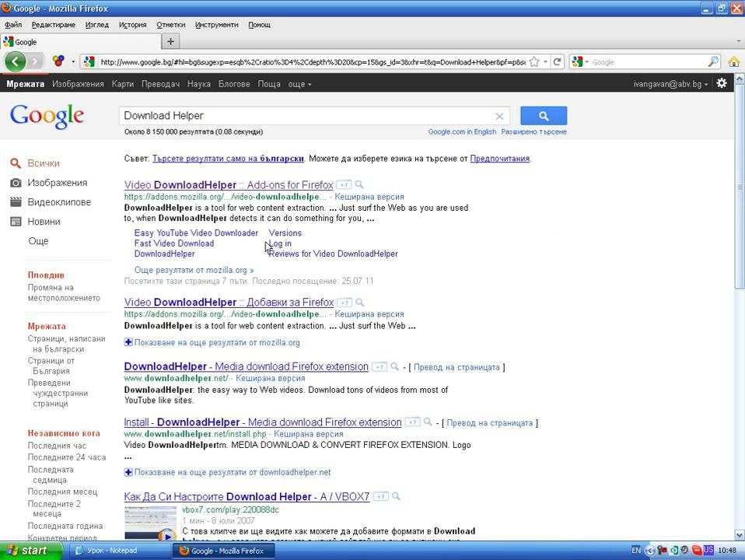
Task: Open the 'още' dropdown in Google bar
Action: pos(299,84)
